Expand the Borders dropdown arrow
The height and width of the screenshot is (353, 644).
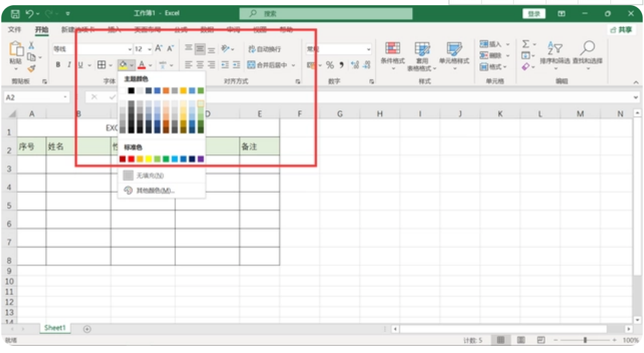(x=110, y=64)
